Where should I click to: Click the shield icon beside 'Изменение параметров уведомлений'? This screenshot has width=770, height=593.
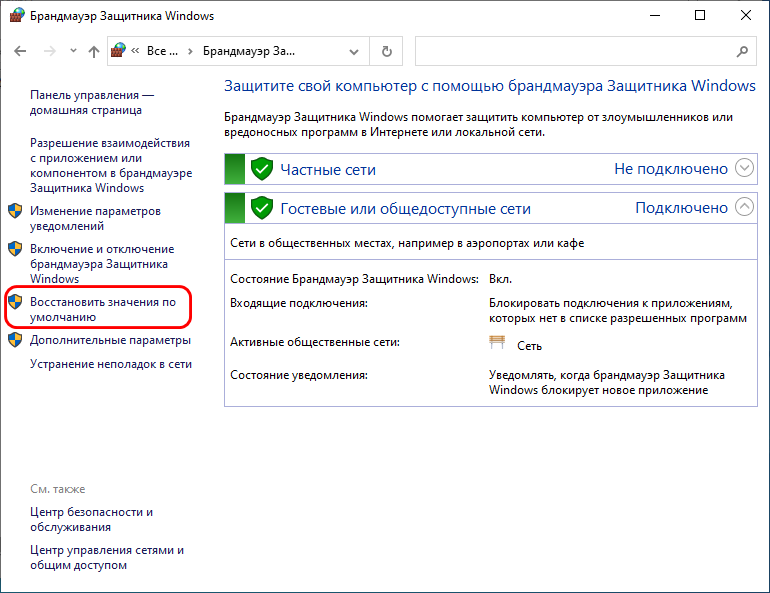(x=15, y=211)
